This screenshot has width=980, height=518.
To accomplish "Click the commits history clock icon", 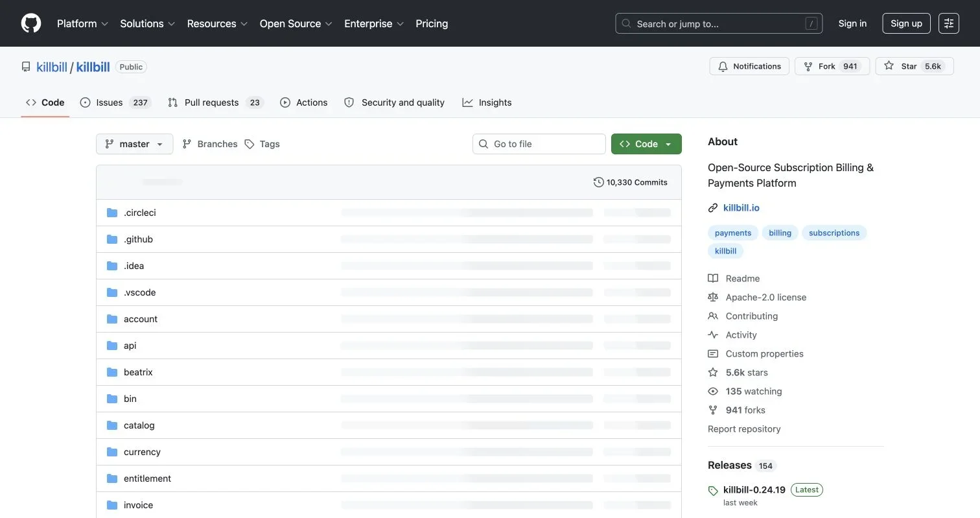I will (599, 182).
